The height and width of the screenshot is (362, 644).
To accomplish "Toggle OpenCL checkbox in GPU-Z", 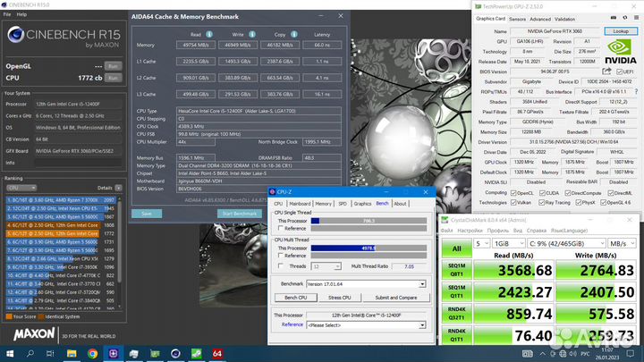I will pos(513,193).
